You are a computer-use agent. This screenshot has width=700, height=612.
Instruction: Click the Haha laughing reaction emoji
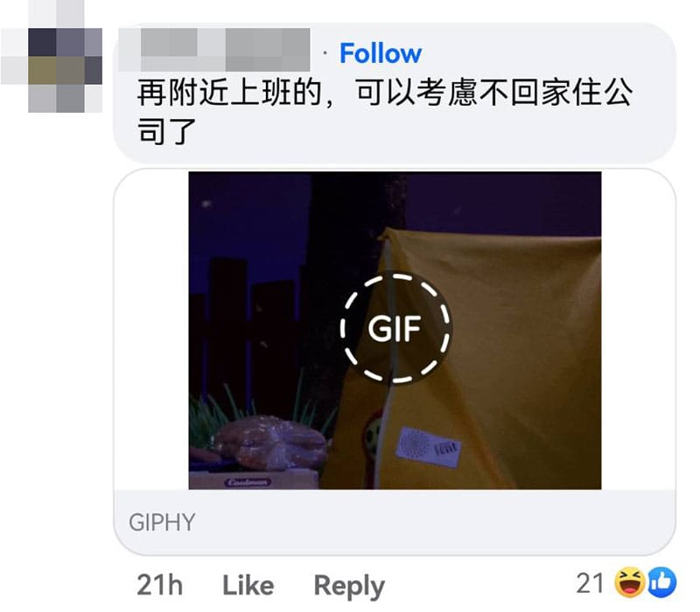click(629, 582)
